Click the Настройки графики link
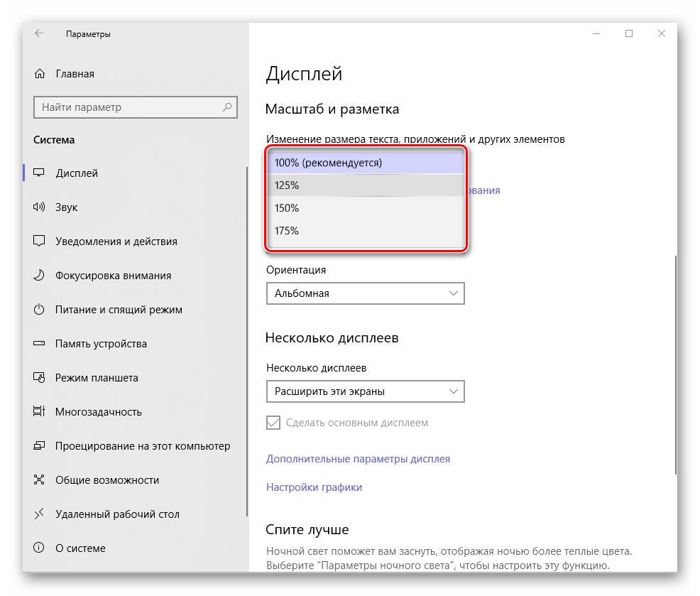 [314, 487]
